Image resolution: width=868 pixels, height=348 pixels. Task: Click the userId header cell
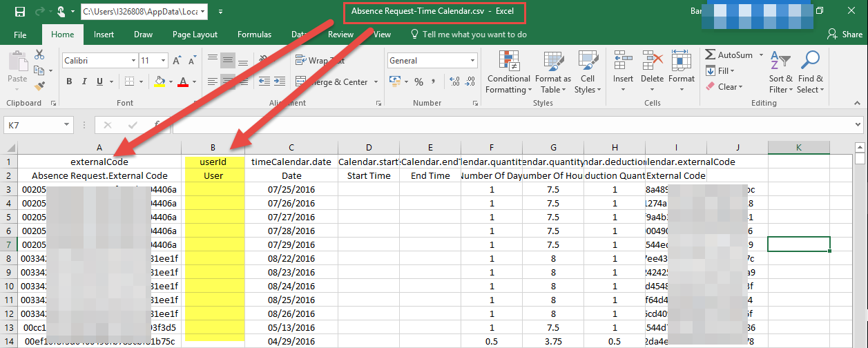tap(213, 162)
